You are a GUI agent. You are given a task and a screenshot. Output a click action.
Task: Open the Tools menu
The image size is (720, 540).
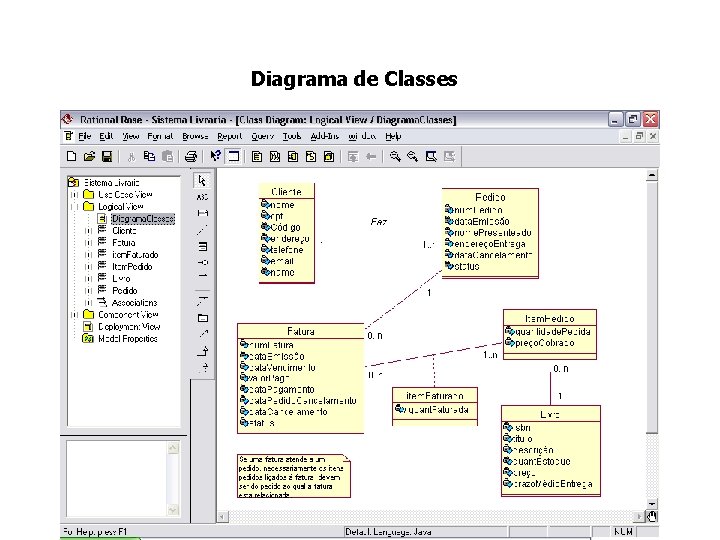292,136
